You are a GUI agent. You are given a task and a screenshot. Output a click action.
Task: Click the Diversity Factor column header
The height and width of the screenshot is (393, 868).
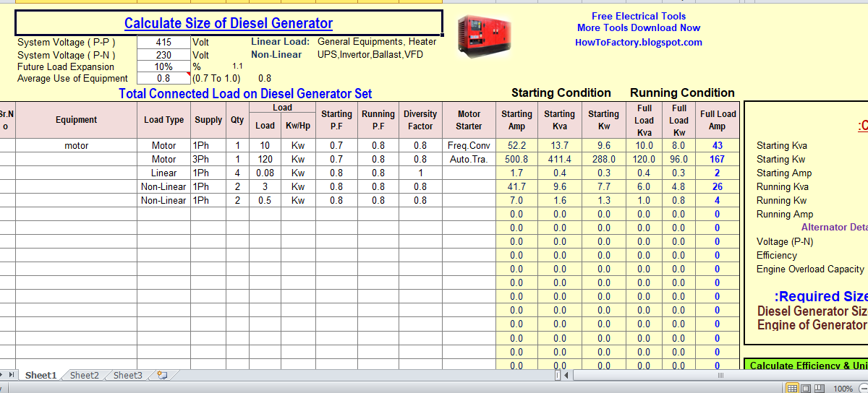point(420,120)
